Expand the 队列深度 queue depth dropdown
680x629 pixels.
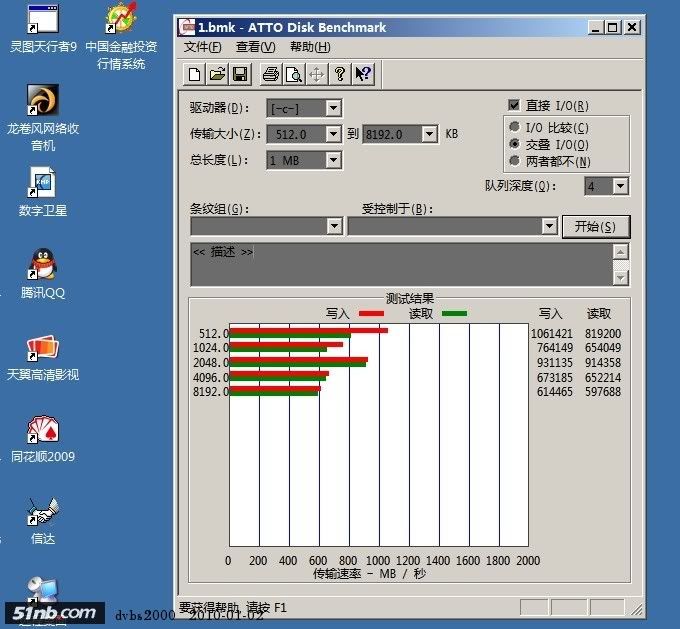click(x=620, y=186)
